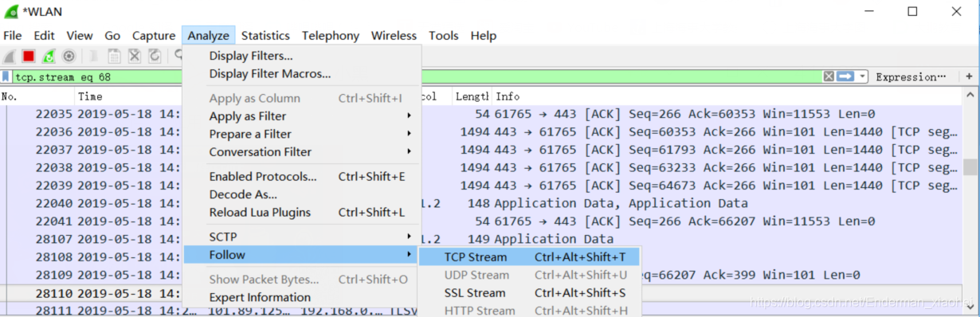Open the Help menu
The image size is (980, 317).
pos(484,35)
